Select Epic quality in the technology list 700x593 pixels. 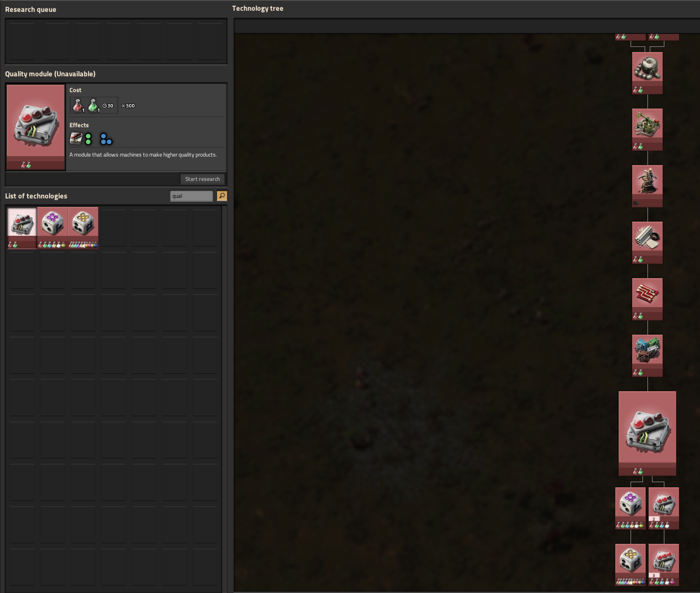pos(53,228)
